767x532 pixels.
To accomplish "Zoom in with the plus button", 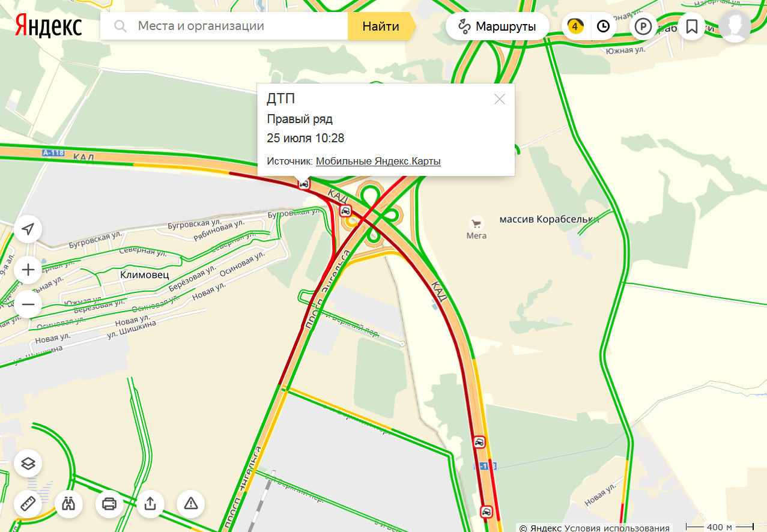I will (28, 270).
